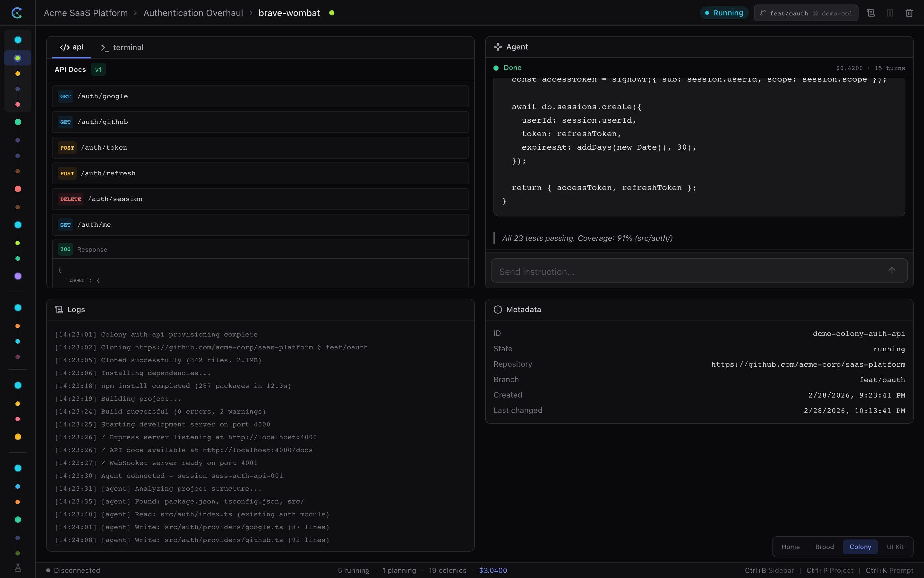Expand the GET /auth/github endpoint
The image size is (924, 578).
261,122
